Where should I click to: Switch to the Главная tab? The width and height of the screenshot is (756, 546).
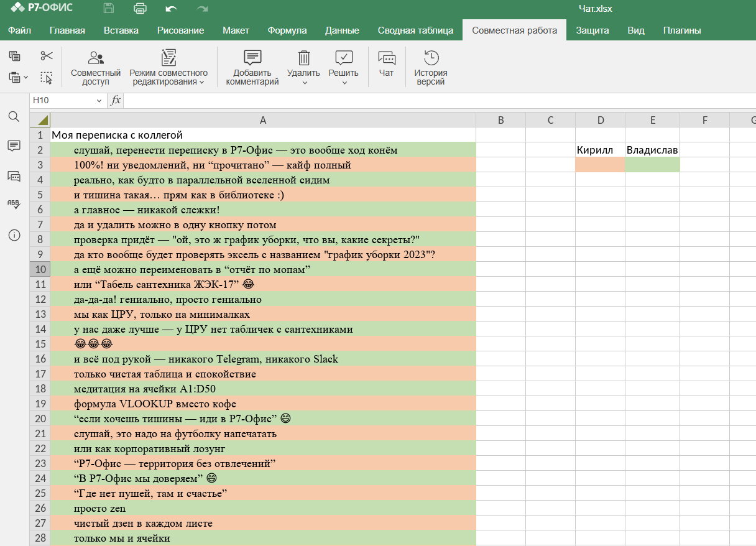tap(67, 30)
